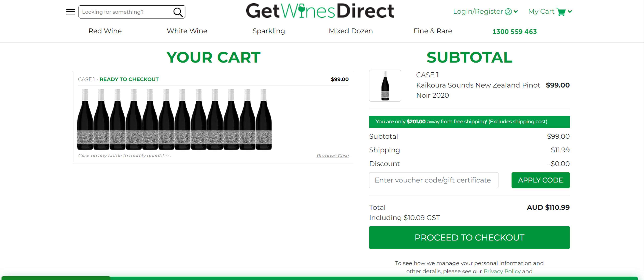Click the first bottle in Case 1
Screen dimensions: 644x280
[85, 119]
